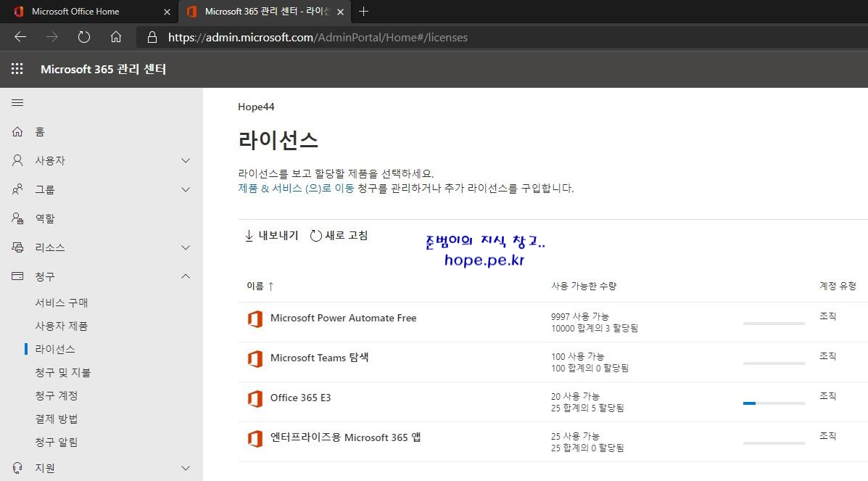Click 조직 in the Office 365 E3 row

(x=827, y=396)
